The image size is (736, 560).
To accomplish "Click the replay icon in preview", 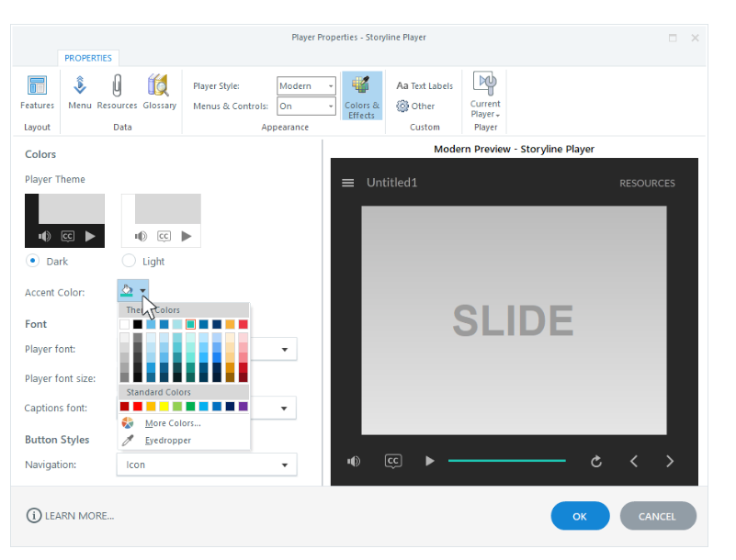I will coord(596,462).
